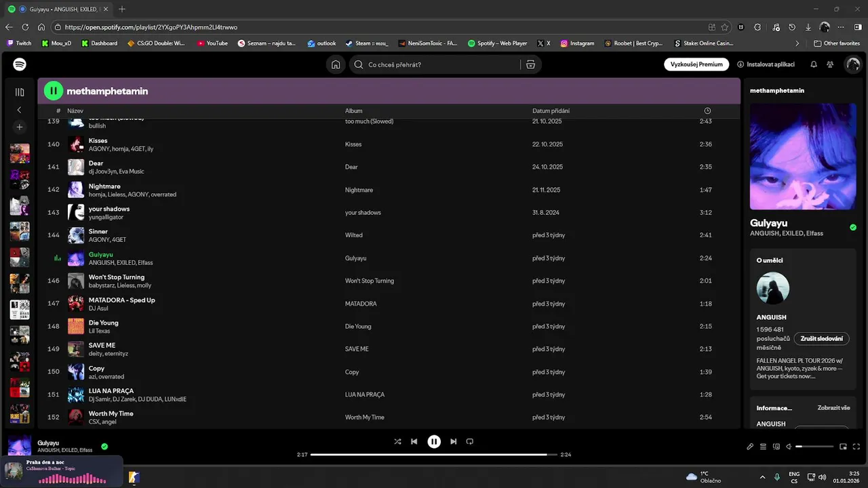Open the weather widget Oblačno
Screen dimensions: 868x488
(x=703, y=477)
